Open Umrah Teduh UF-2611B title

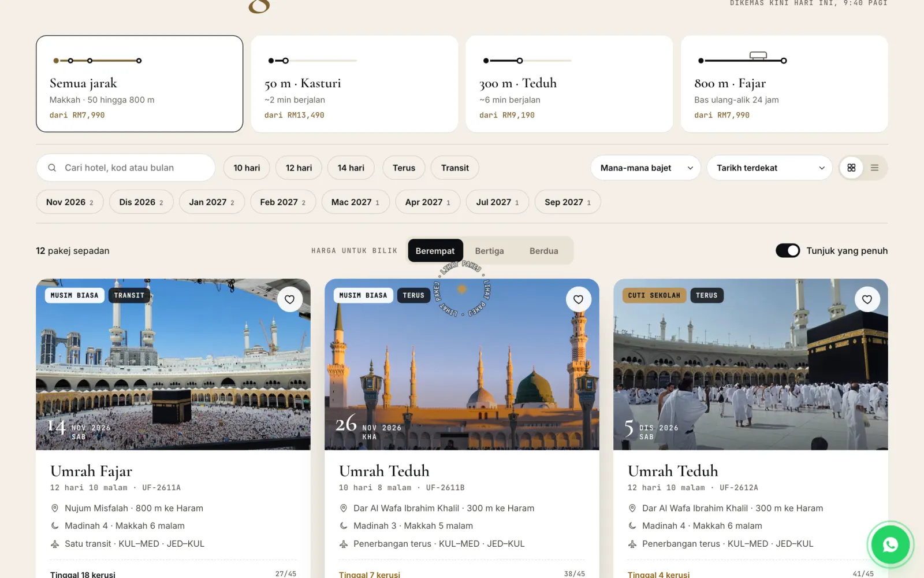click(x=384, y=471)
